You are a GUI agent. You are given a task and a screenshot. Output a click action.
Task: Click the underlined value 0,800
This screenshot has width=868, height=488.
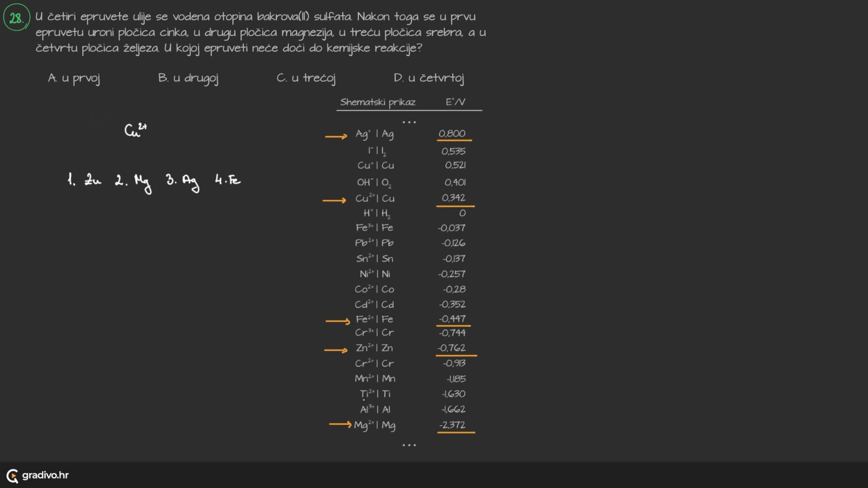[452, 134]
